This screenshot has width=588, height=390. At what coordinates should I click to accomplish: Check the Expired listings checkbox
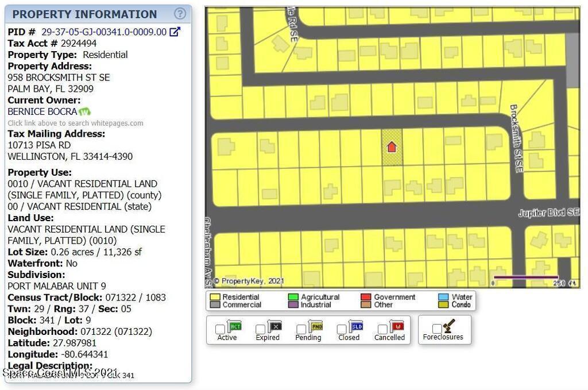[x=260, y=329]
